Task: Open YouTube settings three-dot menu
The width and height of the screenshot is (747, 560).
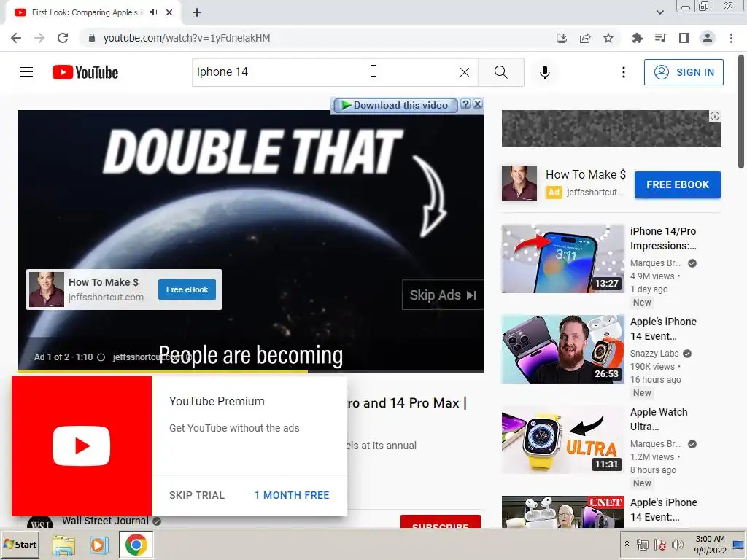Action: coord(623,72)
